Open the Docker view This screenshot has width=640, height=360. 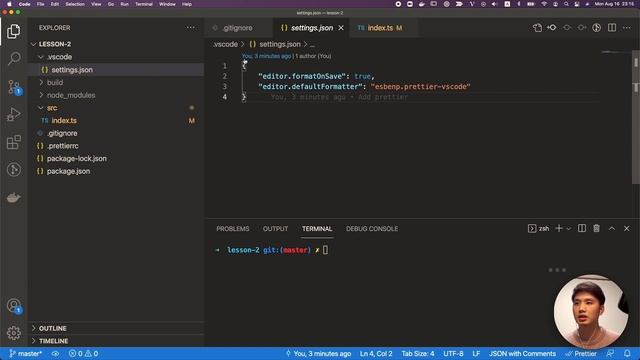tap(13, 198)
